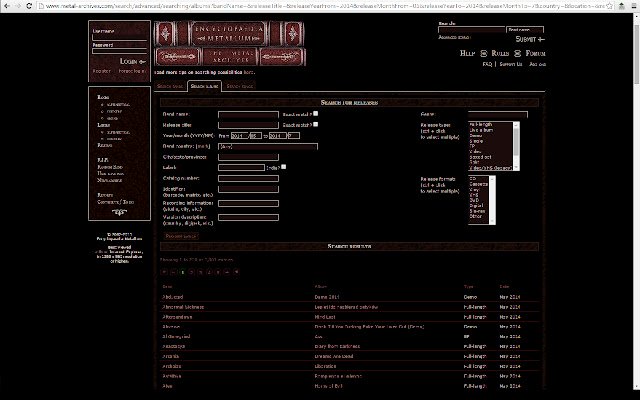Switch to the Search songs tab
This screenshot has height=400, width=640.
240,86
